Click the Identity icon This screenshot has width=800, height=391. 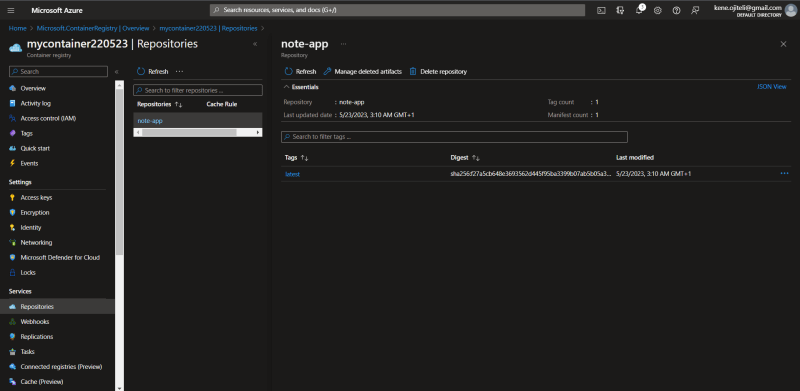click(13, 228)
